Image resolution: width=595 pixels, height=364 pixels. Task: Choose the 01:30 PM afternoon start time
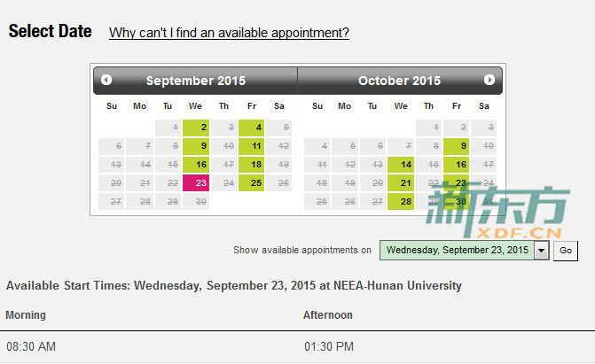(329, 346)
